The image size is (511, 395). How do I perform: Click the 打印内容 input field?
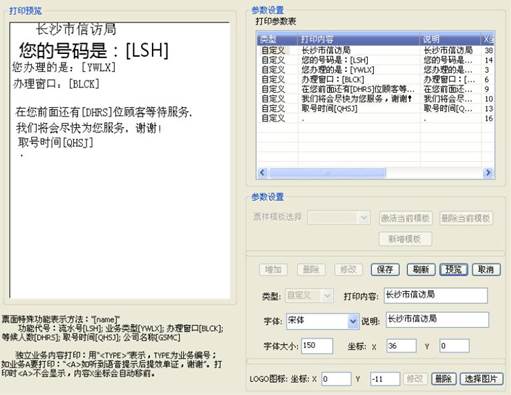[x=436, y=295]
